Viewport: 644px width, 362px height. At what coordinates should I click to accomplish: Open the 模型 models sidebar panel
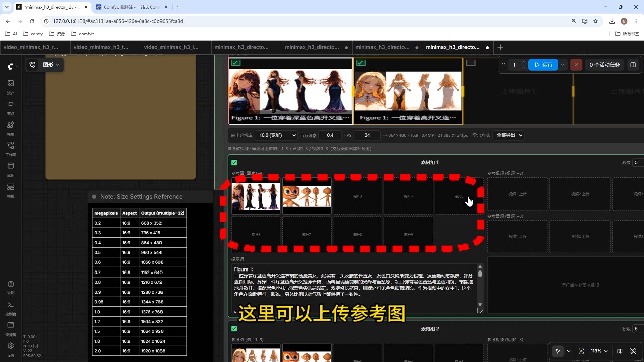(x=11, y=128)
